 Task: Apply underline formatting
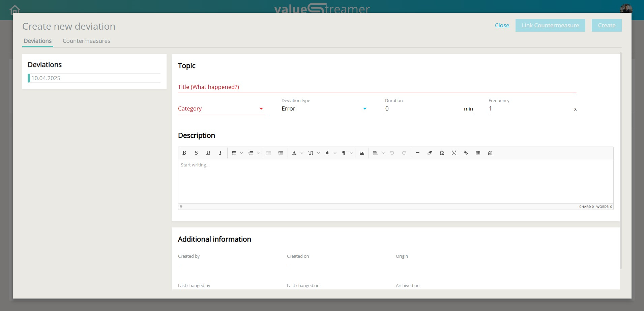pos(208,153)
